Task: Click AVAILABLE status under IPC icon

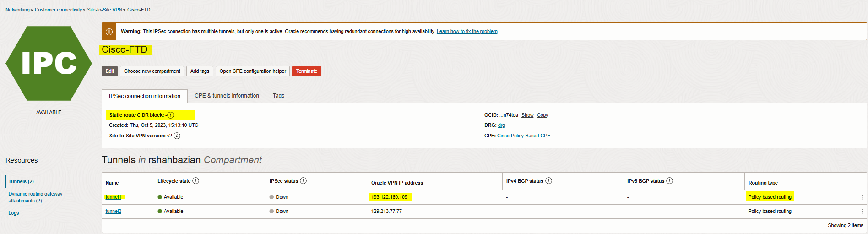Action: click(49, 113)
